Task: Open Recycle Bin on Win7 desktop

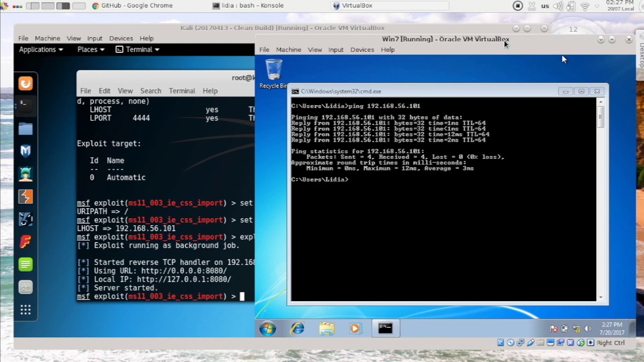Action: (x=273, y=73)
